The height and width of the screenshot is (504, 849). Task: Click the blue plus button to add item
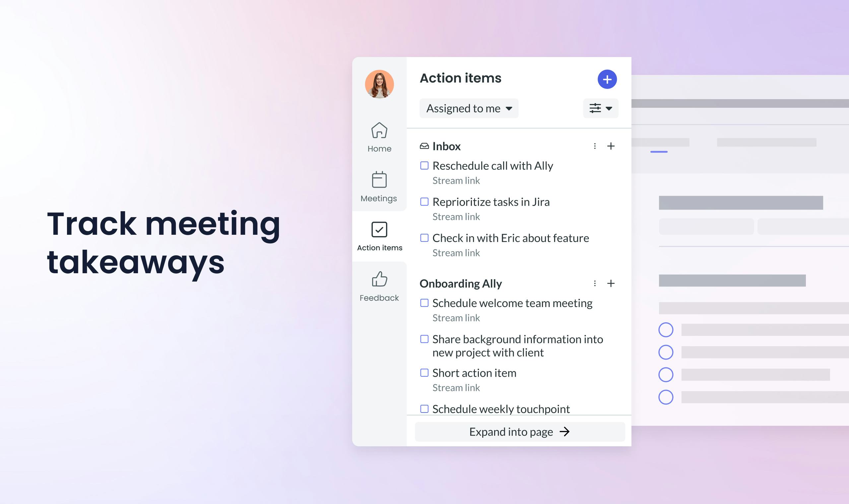[x=606, y=79]
